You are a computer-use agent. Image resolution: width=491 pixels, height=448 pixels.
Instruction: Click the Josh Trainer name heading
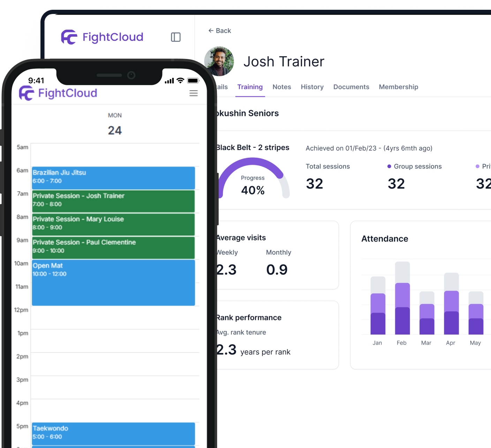tap(284, 61)
